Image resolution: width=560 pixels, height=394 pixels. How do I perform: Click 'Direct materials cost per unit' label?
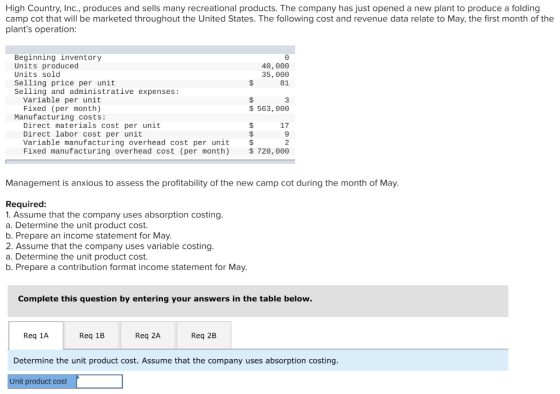[x=92, y=126]
